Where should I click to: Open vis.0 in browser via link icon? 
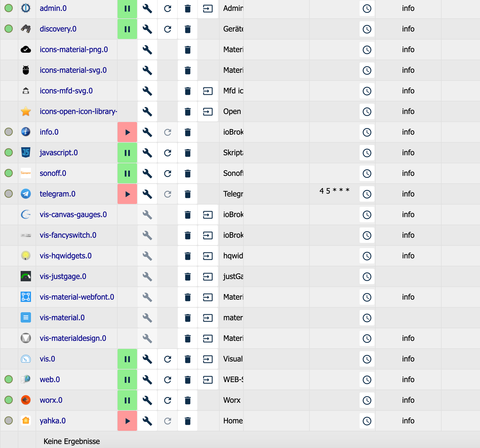(208, 359)
